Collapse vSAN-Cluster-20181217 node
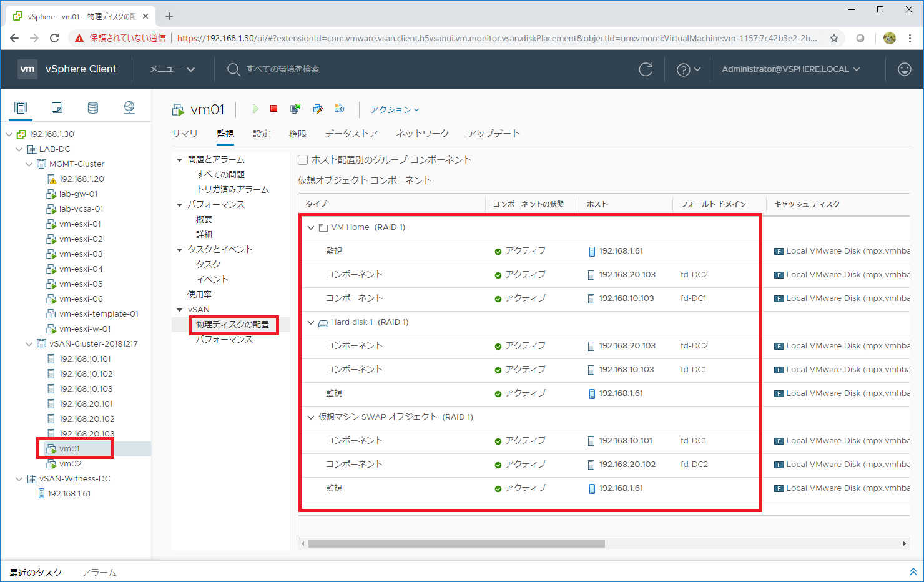This screenshot has width=924, height=582. pyautogui.click(x=29, y=344)
